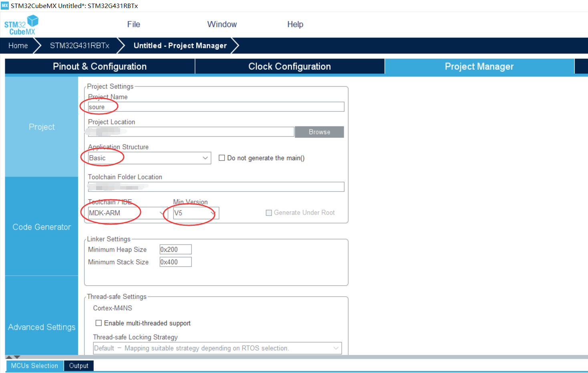The height and width of the screenshot is (373, 588).
Task: Open the Code Generator side section
Action: click(x=42, y=227)
